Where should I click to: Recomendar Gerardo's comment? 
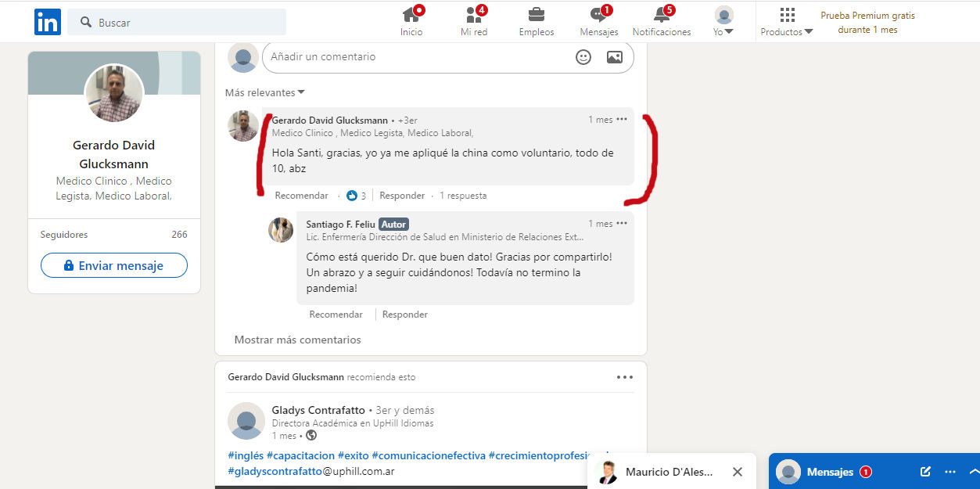click(302, 196)
